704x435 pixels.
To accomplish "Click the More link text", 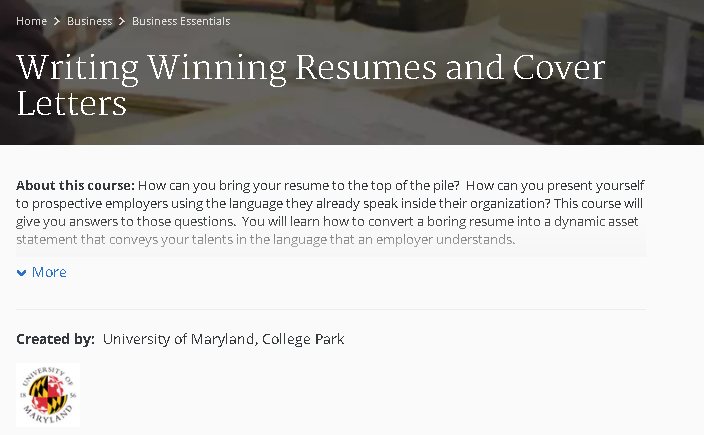I will coord(49,272).
